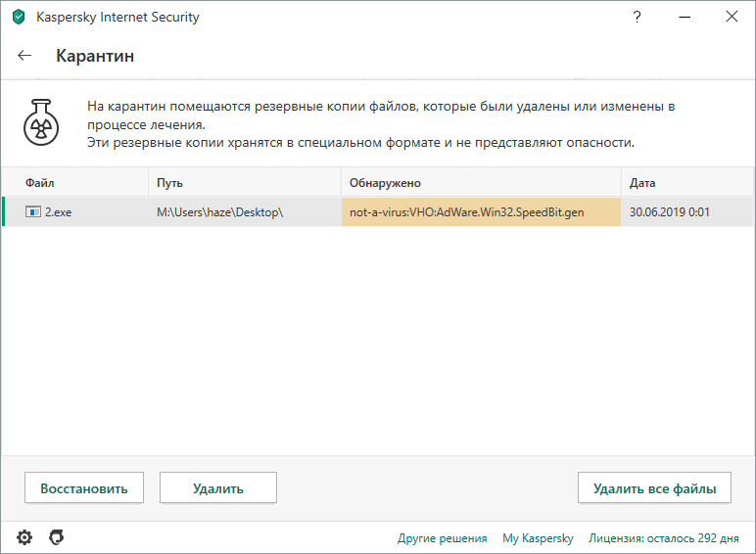Click the 2.exe file icon in the list
The height and width of the screenshot is (554, 756).
[32, 211]
